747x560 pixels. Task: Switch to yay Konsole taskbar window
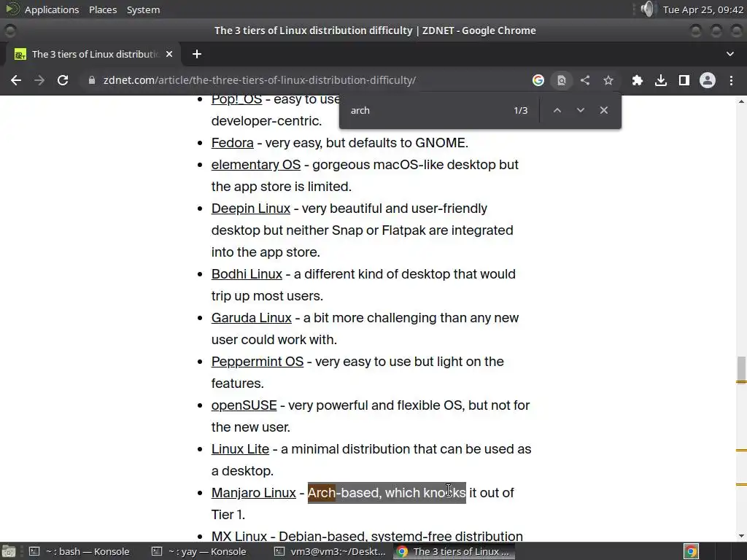[199, 551]
